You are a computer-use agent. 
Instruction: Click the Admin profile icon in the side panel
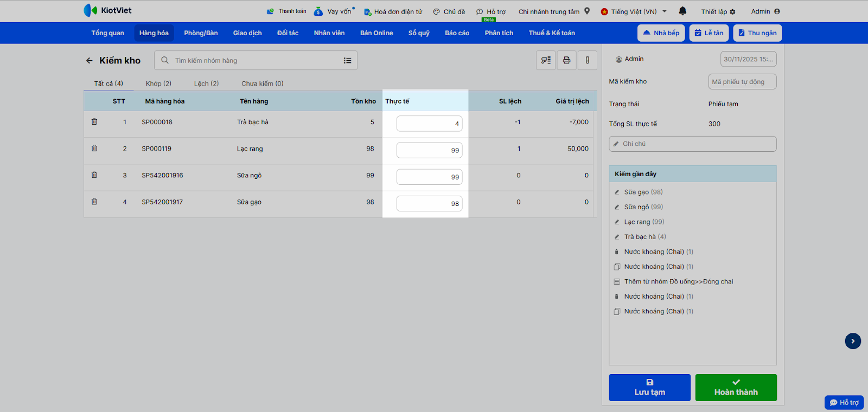[x=619, y=59]
